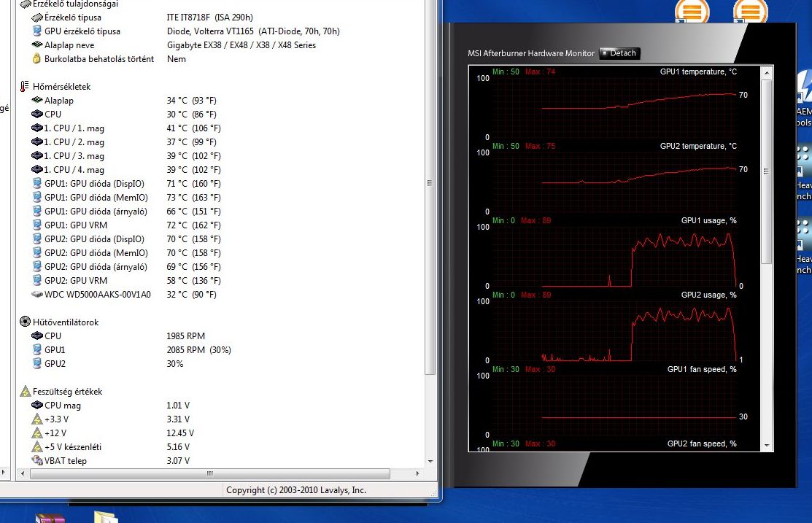
Task: Click the Érzékelő típusa sensor chip icon
Action: tap(36, 18)
